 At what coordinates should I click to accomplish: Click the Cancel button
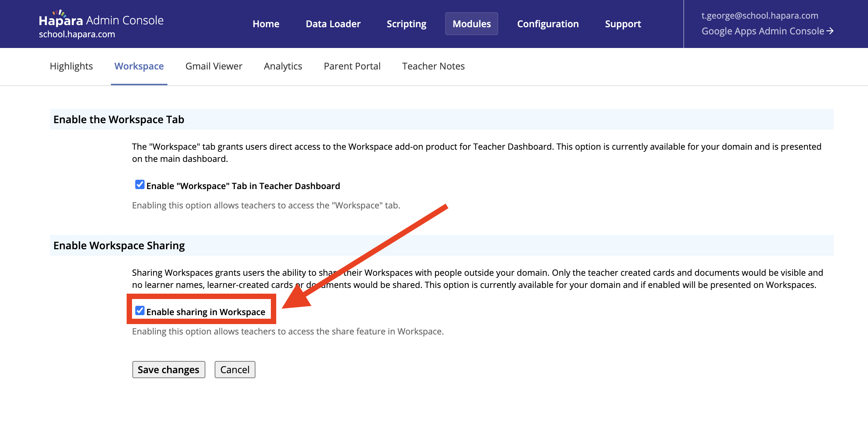click(235, 370)
